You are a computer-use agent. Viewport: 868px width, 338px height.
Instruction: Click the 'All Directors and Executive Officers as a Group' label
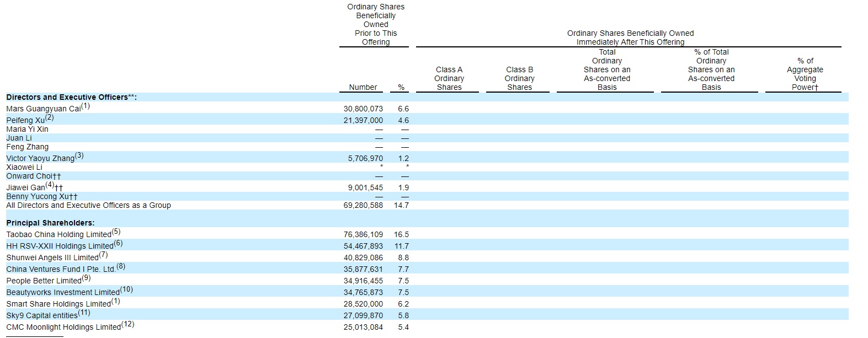coord(88,205)
